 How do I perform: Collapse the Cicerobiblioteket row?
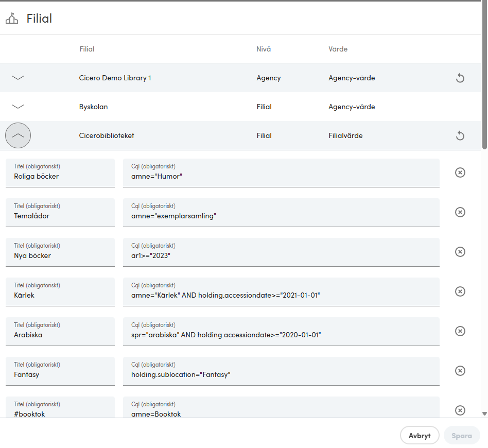[18, 135]
